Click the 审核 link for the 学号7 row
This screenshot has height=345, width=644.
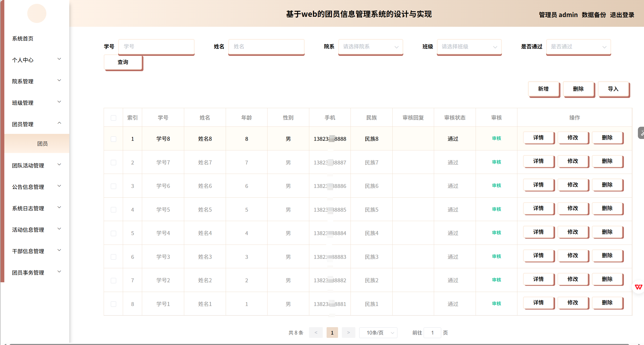496,162
